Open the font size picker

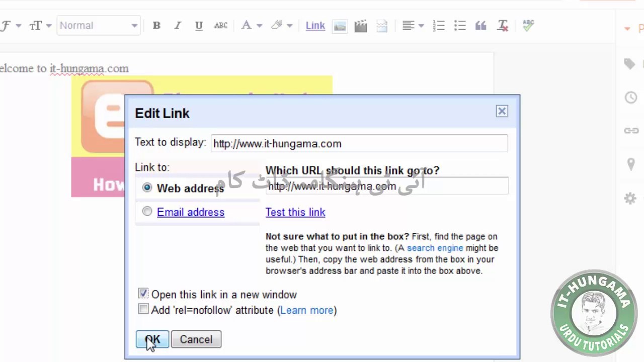point(40,26)
